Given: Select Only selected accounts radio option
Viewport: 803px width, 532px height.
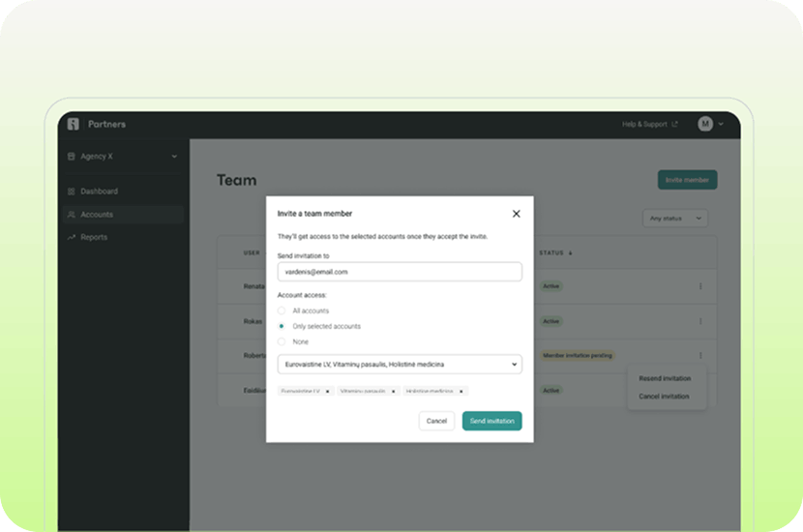Looking at the screenshot, I should pos(282,326).
